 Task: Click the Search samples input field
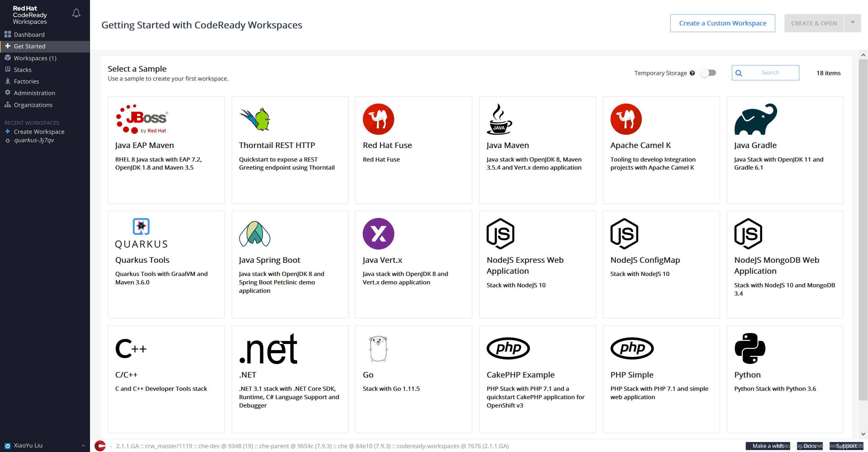(765, 73)
